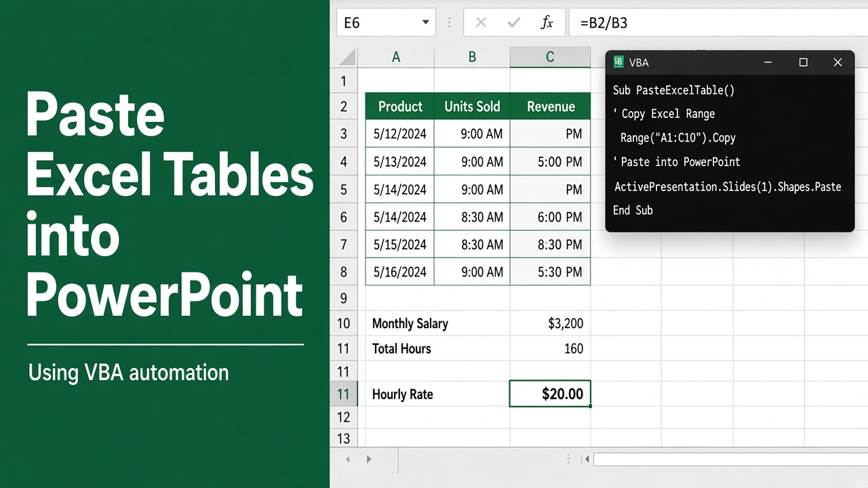Click the End Sub code line

click(633, 210)
